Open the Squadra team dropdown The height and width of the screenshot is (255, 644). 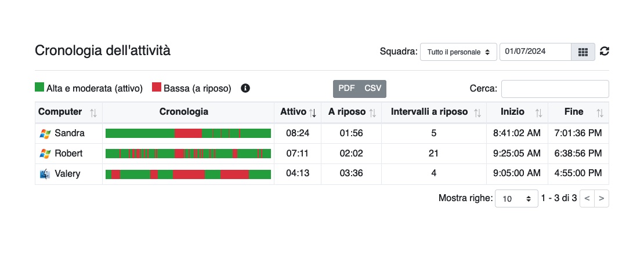click(x=458, y=52)
